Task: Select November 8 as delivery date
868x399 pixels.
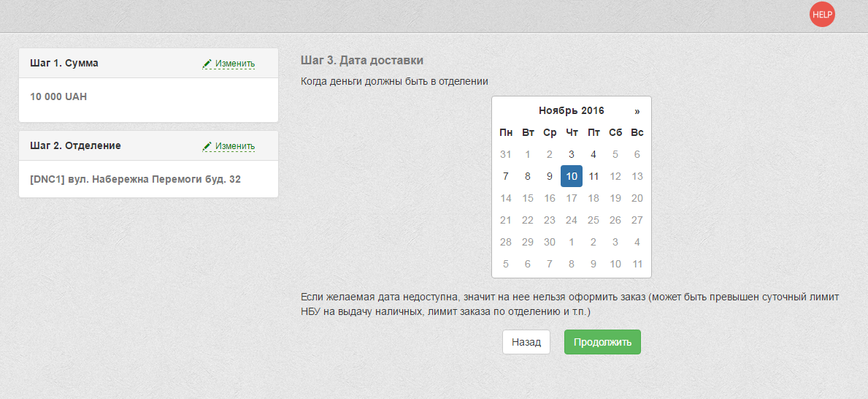Action: pos(528,176)
